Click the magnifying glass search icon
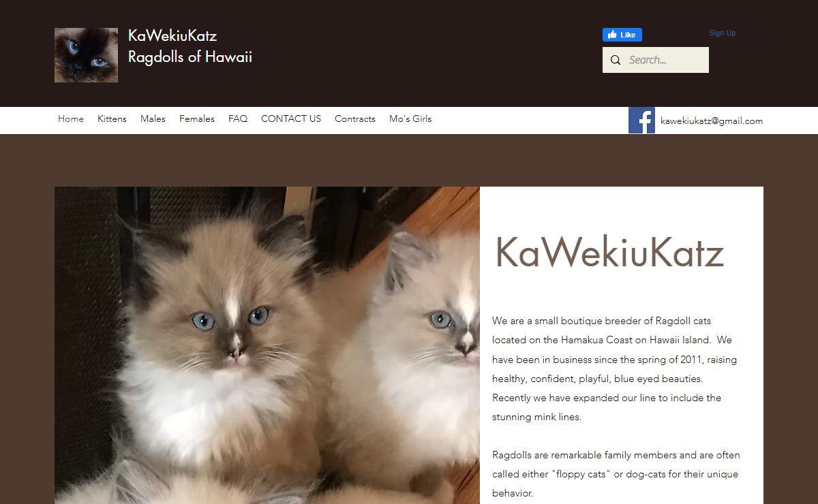Image resolution: width=818 pixels, height=504 pixels. click(x=616, y=60)
